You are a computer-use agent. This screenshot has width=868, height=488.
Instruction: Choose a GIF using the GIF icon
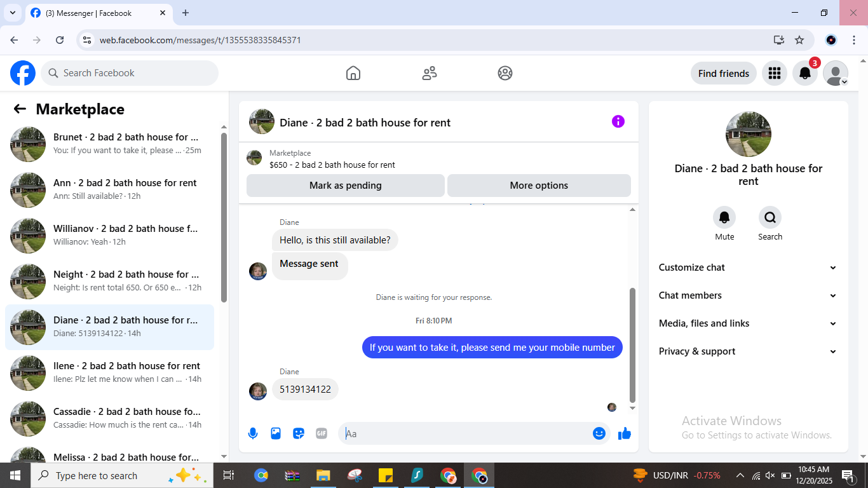[x=322, y=433]
